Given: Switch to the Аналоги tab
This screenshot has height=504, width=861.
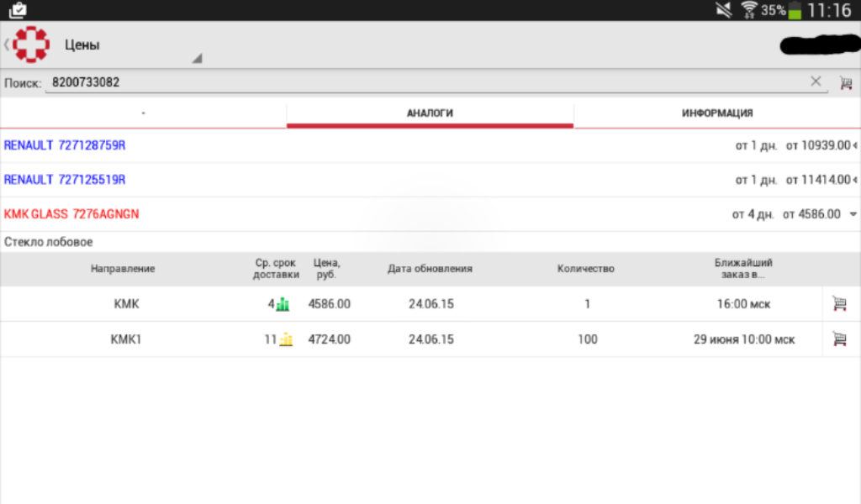Looking at the screenshot, I should 430,113.
